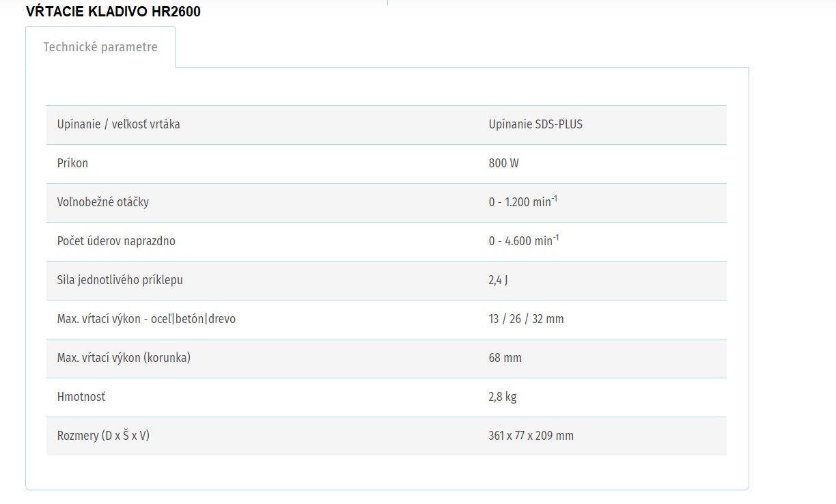Open the Technické parametre tab
The height and width of the screenshot is (504, 836).
click(x=100, y=47)
